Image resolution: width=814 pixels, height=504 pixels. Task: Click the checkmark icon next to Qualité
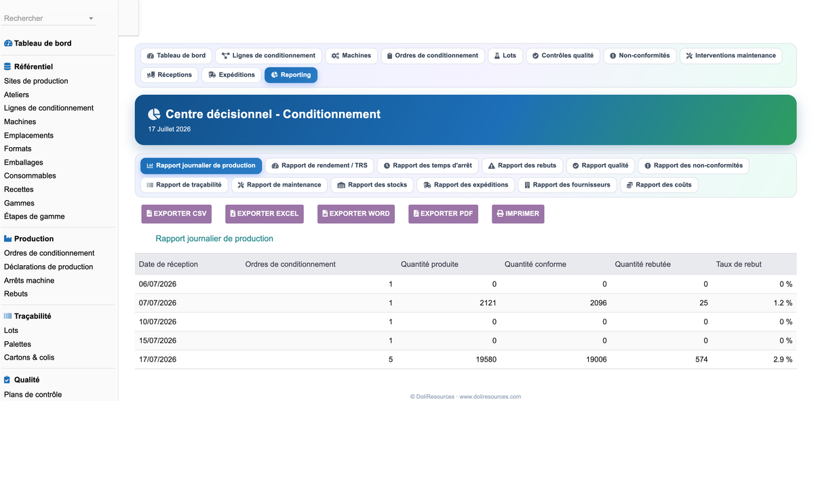tap(7, 380)
